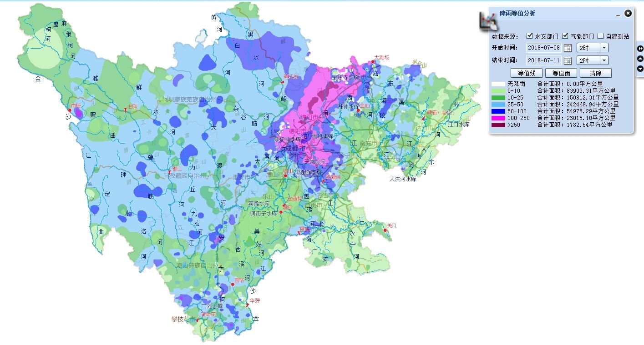Click the 铜街子水库 map label
The height and width of the screenshot is (345, 644).
[x=263, y=213]
